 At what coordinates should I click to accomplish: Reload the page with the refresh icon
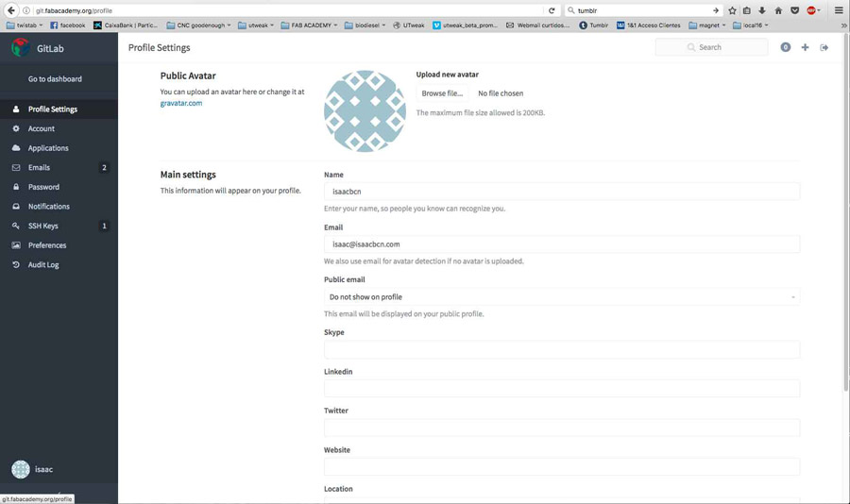tap(552, 10)
